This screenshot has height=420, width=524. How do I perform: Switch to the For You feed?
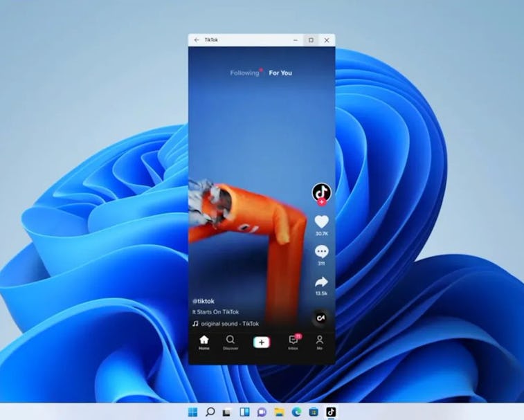point(280,73)
